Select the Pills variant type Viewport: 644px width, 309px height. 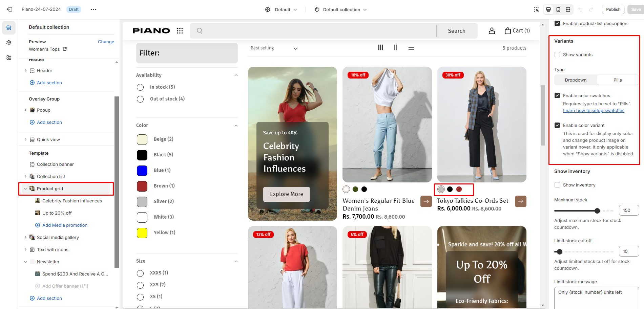point(617,80)
